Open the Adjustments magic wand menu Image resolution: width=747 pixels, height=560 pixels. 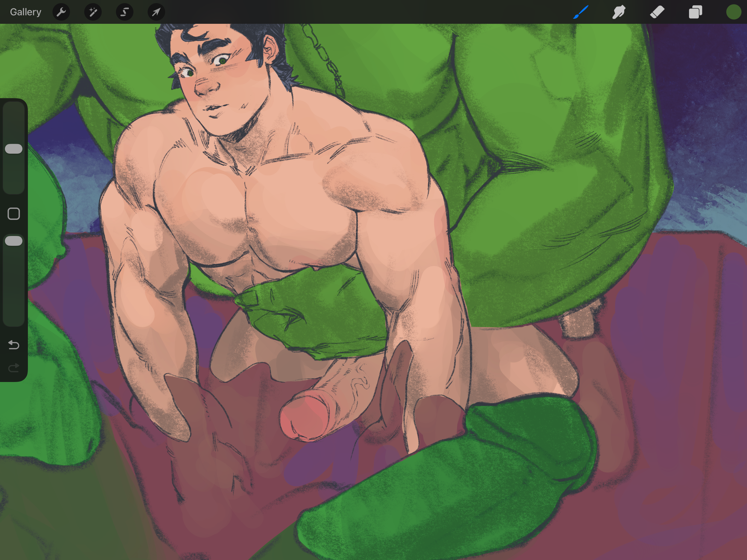[x=93, y=12]
